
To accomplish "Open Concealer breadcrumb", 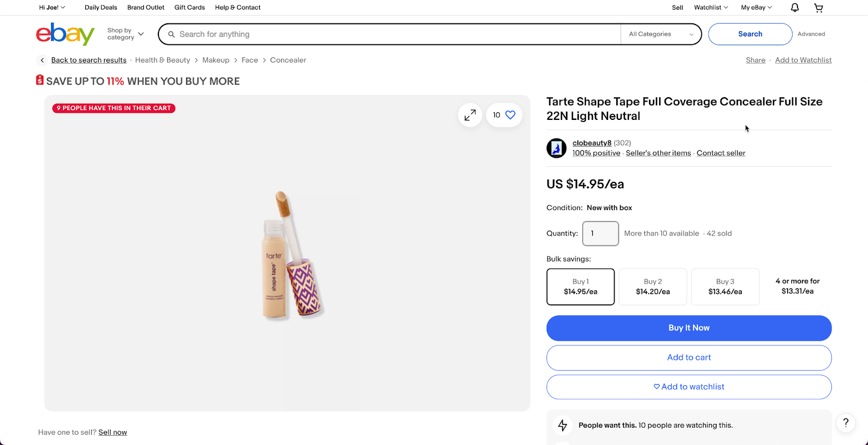I will (x=288, y=60).
